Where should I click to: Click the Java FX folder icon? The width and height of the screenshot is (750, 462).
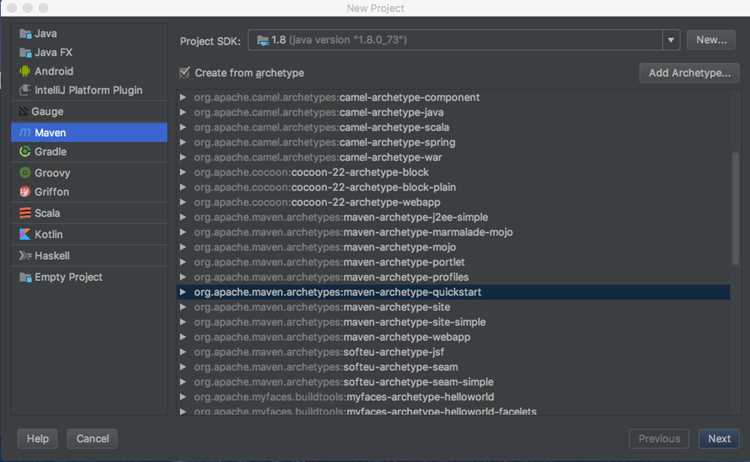point(25,53)
